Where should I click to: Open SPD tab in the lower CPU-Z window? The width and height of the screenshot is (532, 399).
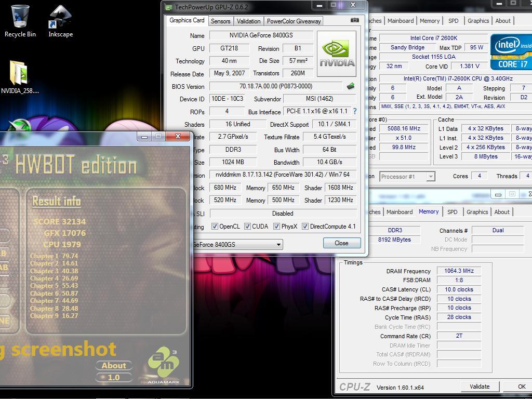[x=453, y=212]
